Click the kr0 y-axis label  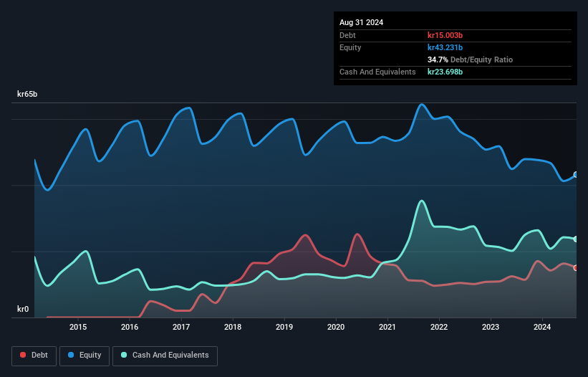(23, 309)
